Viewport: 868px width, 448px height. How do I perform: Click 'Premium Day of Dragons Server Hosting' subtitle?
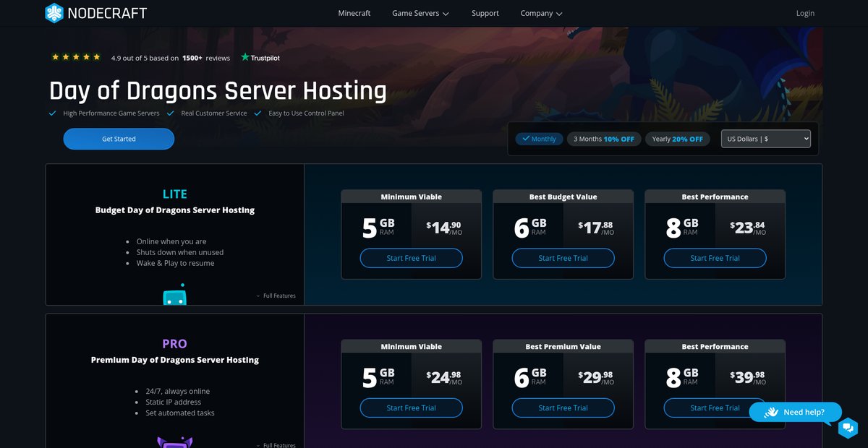tap(175, 360)
